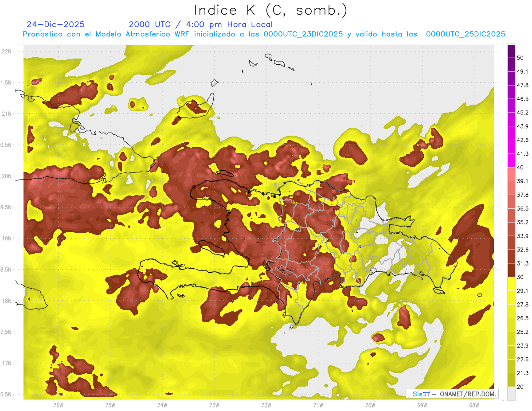Click the legend value '43.9'
532x411 pixels.
pos(523,126)
